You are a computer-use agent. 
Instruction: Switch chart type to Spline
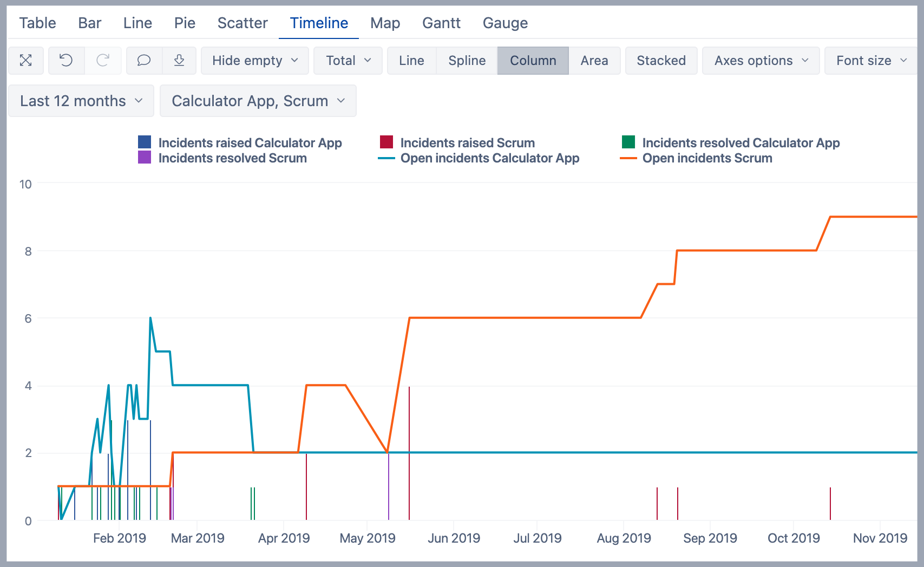click(467, 61)
